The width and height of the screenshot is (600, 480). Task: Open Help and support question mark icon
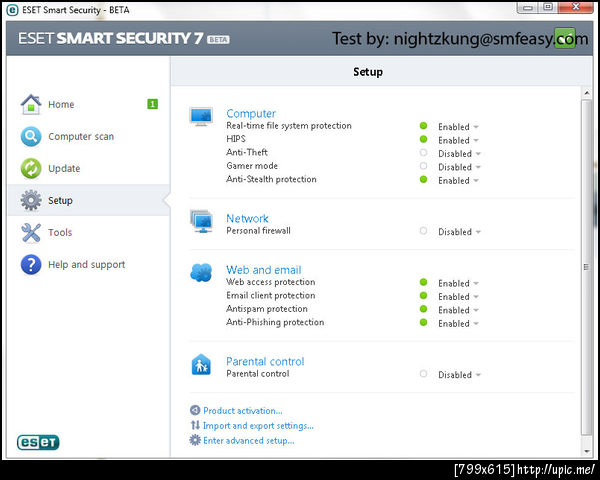point(31,264)
